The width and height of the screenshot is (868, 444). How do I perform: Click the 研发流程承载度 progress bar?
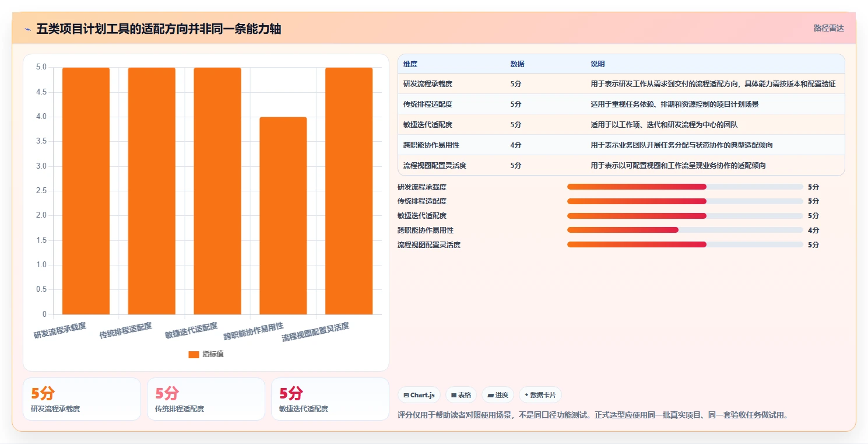pyautogui.click(x=685, y=187)
